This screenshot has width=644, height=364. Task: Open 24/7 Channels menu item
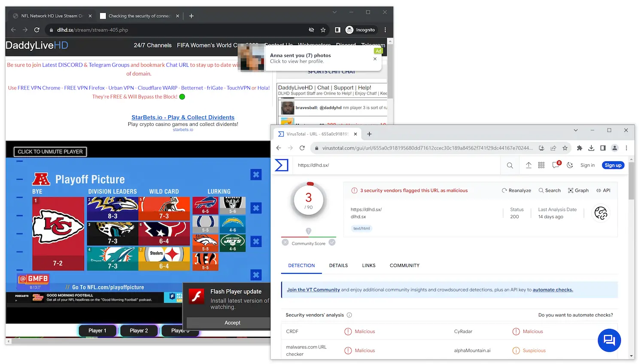pos(152,45)
